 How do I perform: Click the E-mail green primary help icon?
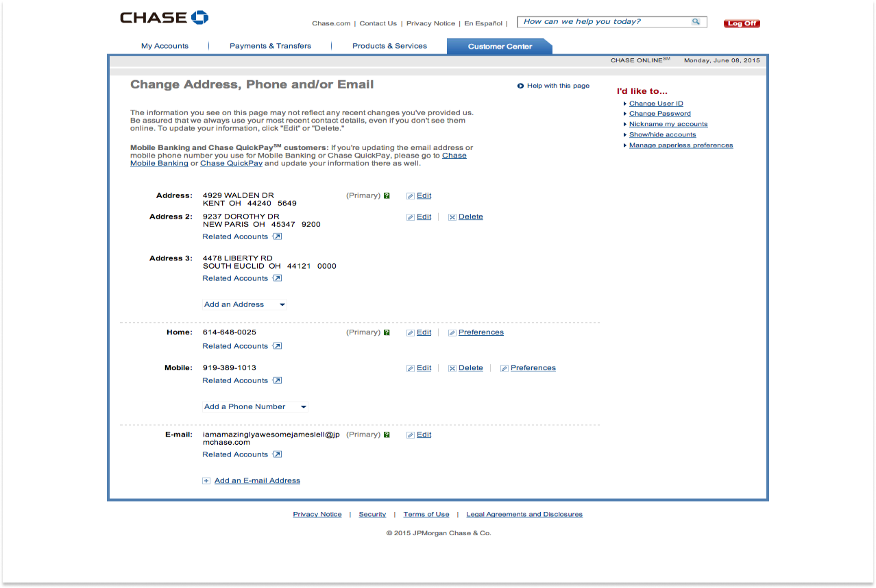tap(387, 434)
